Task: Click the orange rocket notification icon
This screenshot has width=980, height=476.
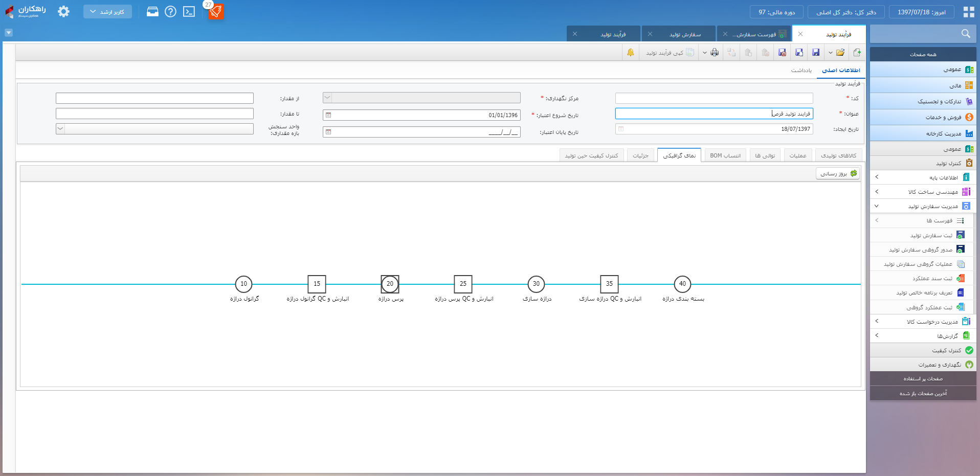Action: click(215, 11)
